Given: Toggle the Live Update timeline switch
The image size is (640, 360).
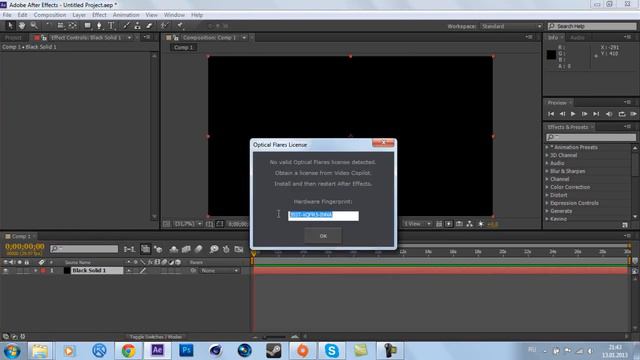Looking at the screenshot, I should pyautogui.click(x=145, y=249).
